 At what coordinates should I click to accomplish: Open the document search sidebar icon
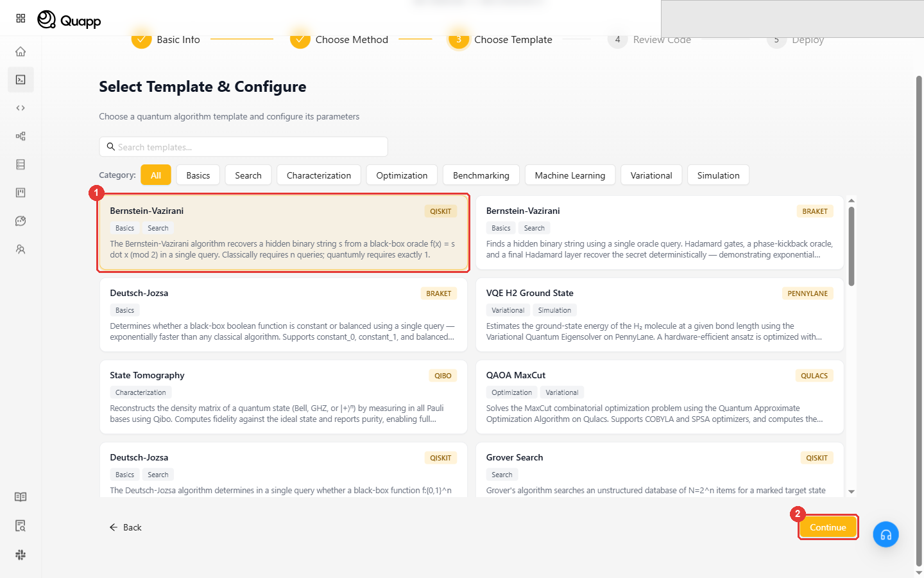point(21,526)
